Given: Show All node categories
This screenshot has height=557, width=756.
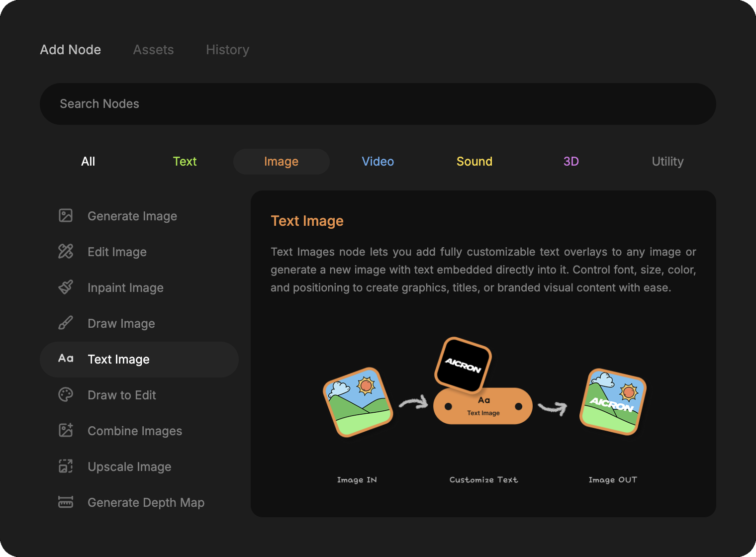Looking at the screenshot, I should (88, 162).
